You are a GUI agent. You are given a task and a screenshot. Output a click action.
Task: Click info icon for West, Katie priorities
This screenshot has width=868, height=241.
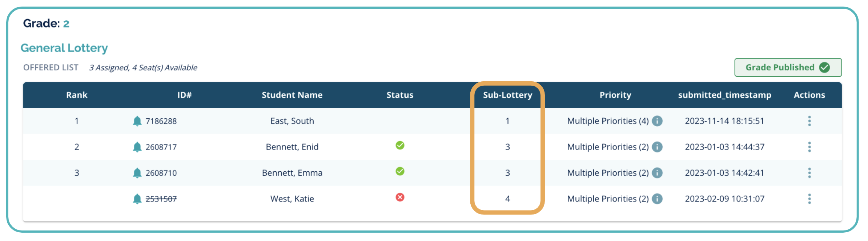(x=657, y=199)
